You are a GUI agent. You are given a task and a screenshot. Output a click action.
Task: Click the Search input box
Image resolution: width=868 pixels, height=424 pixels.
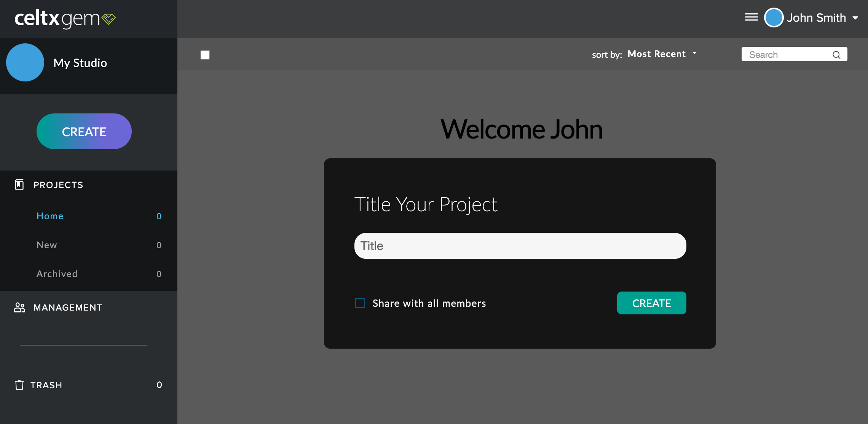click(x=794, y=54)
